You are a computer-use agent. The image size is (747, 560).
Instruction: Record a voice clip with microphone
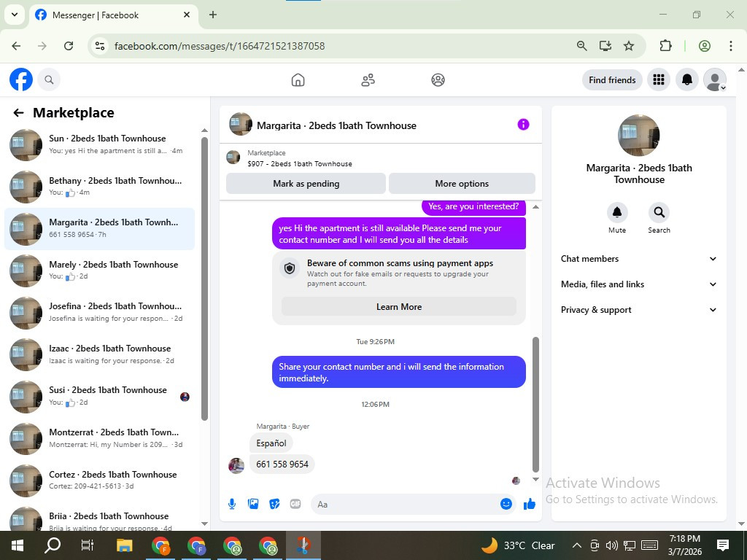coord(232,504)
